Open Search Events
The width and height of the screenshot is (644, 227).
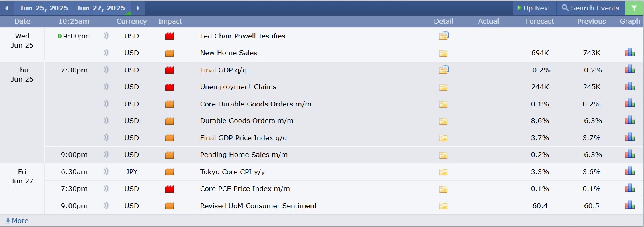point(590,8)
